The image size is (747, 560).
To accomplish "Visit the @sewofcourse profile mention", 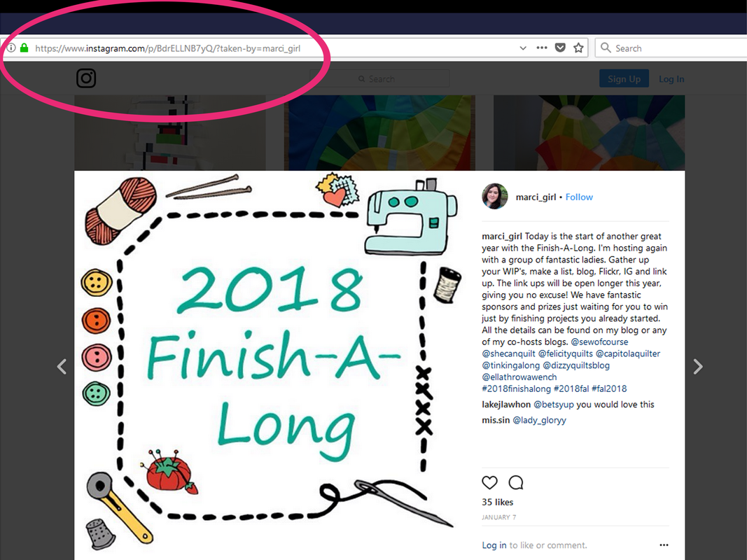I will click(x=599, y=342).
